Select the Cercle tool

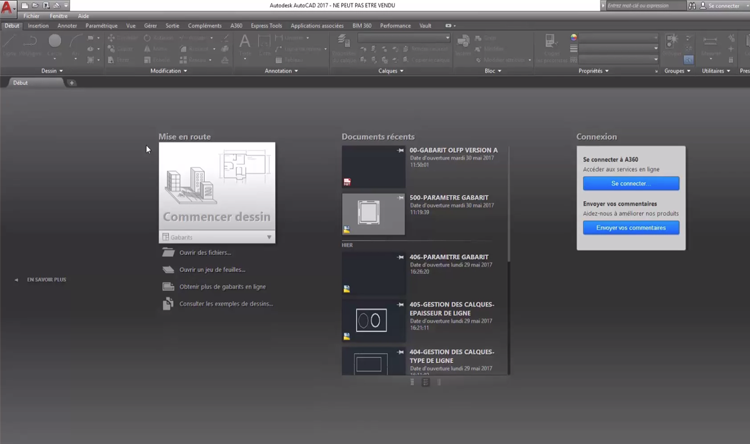tap(55, 44)
